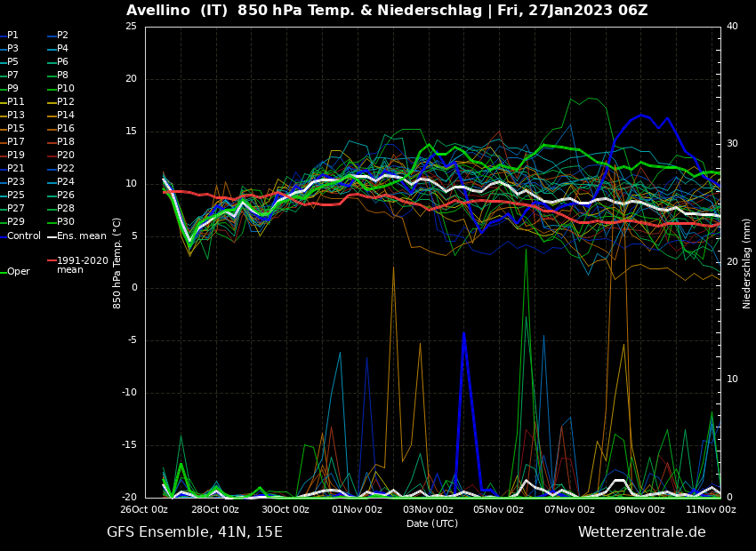The image size is (756, 551).
Task: Open the Wetterzentrale.de link
Action: [x=641, y=532]
